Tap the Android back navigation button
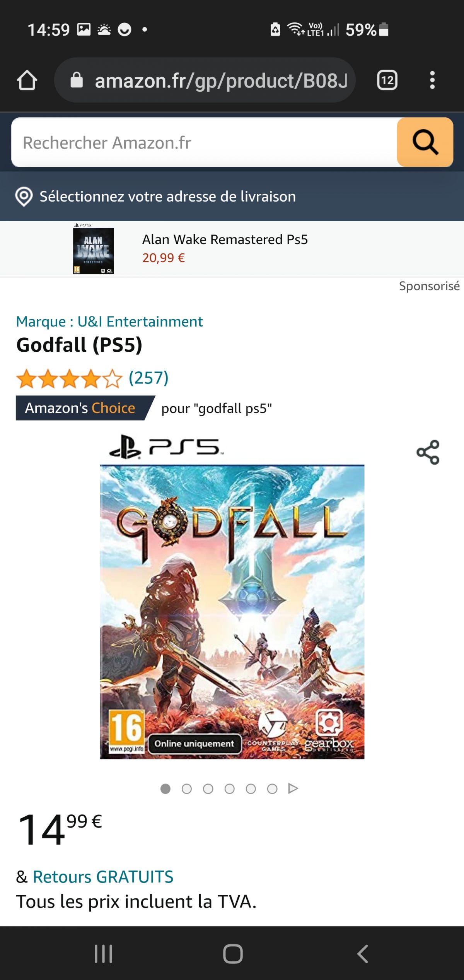Screen dimensions: 464x980 [x=362, y=954]
